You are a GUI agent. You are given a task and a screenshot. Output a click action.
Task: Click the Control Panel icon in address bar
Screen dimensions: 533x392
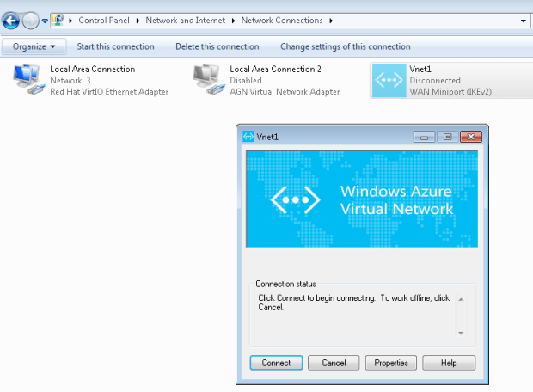[58, 20]
